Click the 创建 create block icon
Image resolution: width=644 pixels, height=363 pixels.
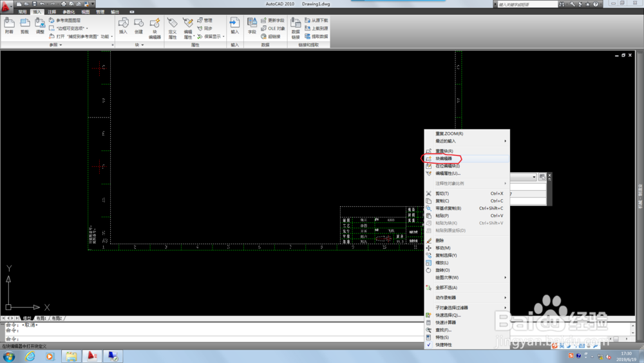click(x=139, y=26)
